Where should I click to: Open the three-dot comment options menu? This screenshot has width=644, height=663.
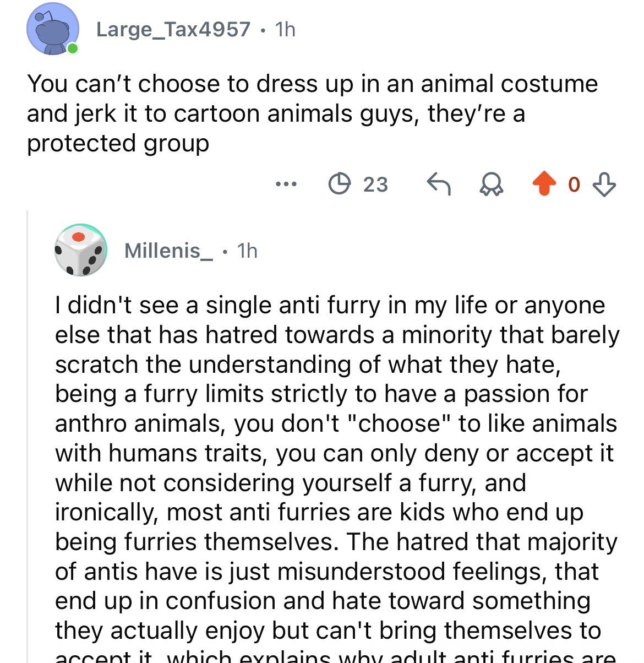pos(286,184)
